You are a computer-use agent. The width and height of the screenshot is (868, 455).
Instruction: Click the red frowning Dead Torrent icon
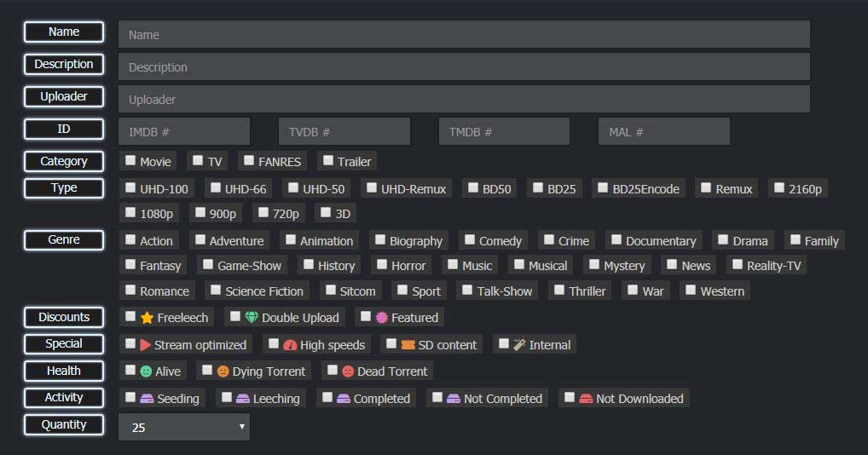coord(347,371)
